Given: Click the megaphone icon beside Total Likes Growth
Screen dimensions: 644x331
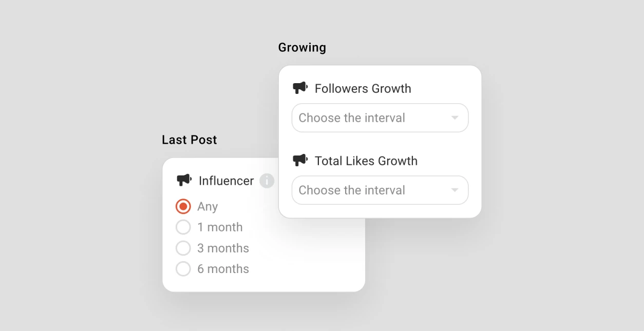Looking at the screenshot, I should point(300,160).
